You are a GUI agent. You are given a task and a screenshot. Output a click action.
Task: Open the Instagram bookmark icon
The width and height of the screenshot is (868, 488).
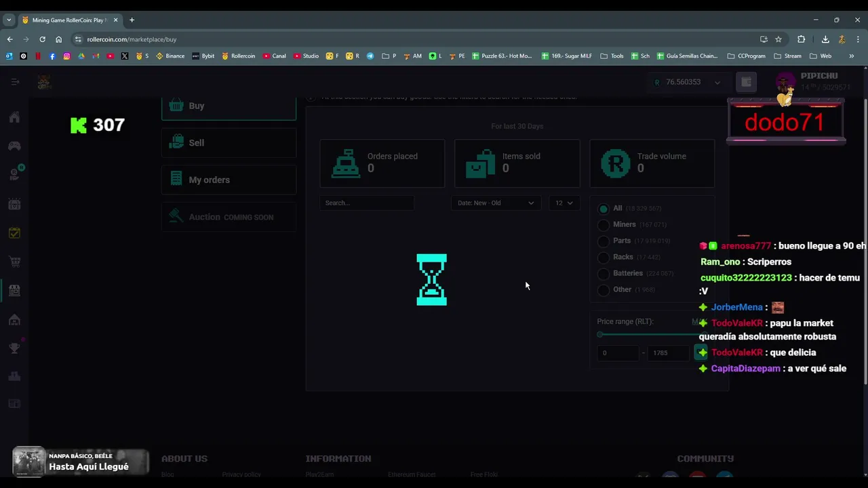pos(66,56)
